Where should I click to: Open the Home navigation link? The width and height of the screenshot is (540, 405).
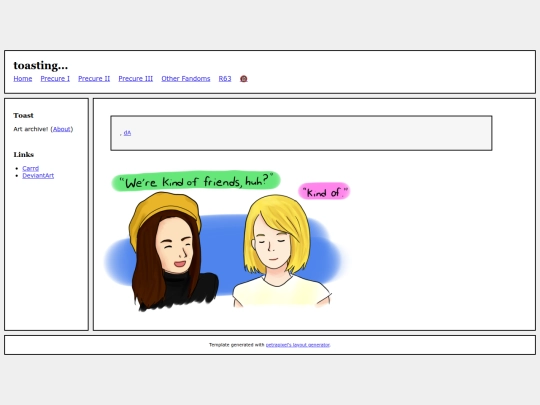23,79
